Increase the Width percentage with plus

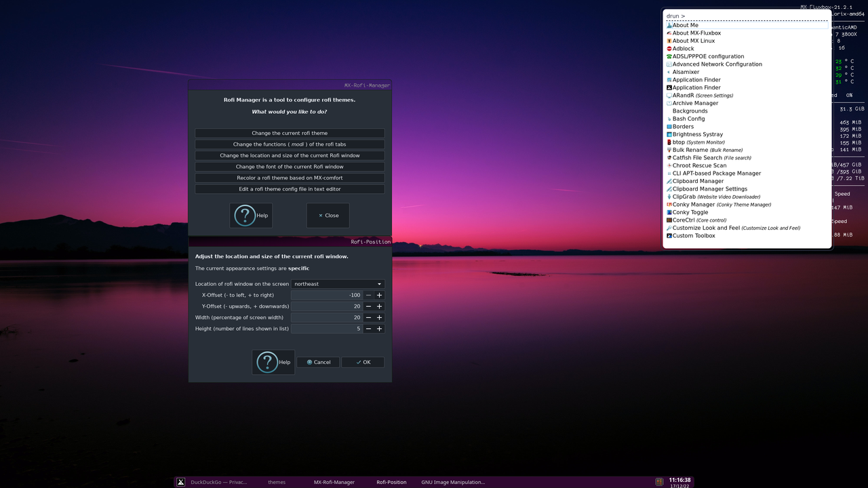pyautogui.click(x=379, y=317)
